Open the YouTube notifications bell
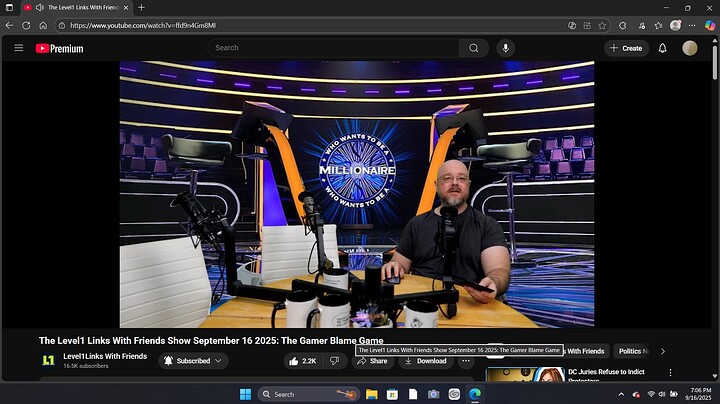720x404 pixels. (662, 48)
